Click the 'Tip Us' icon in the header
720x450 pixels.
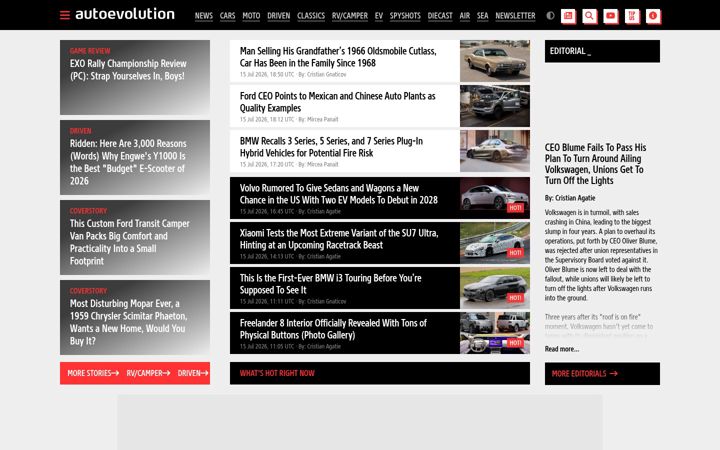click(632, 16)
